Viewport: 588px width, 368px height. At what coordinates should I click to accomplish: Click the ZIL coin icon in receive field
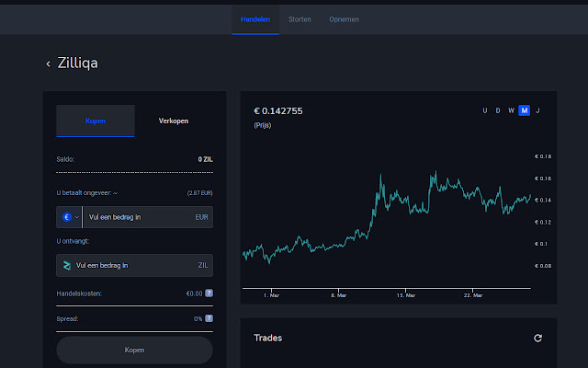[67, 266]
